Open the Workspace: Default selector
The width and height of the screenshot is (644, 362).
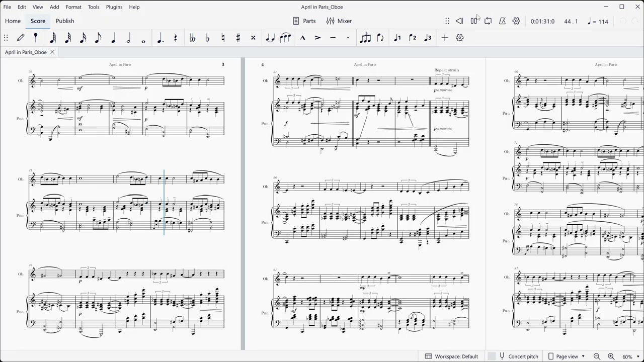coord(452,356)
